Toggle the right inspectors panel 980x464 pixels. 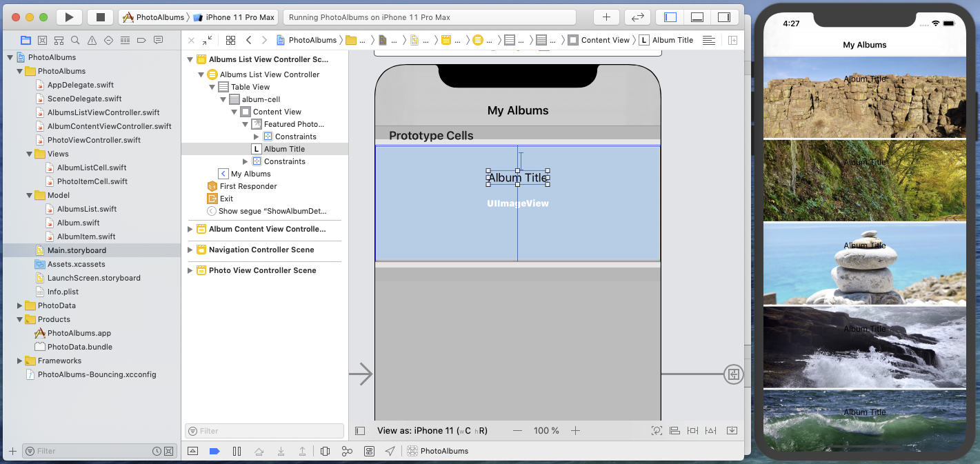[723, 17]
